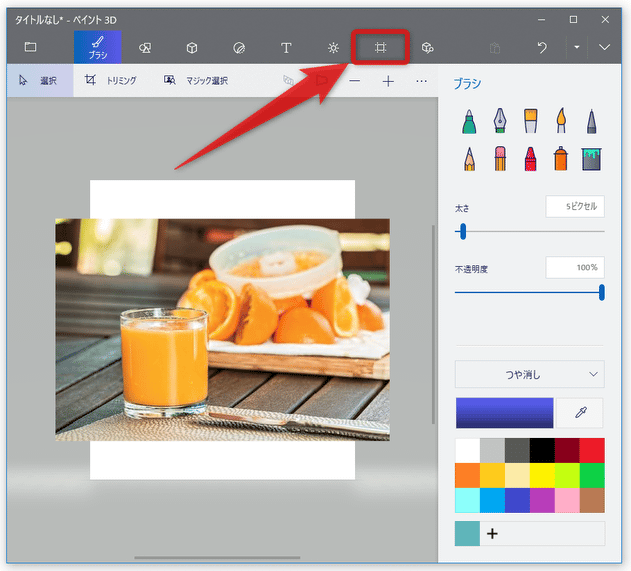Click the トリミング crop button

[x=111, y=80]
